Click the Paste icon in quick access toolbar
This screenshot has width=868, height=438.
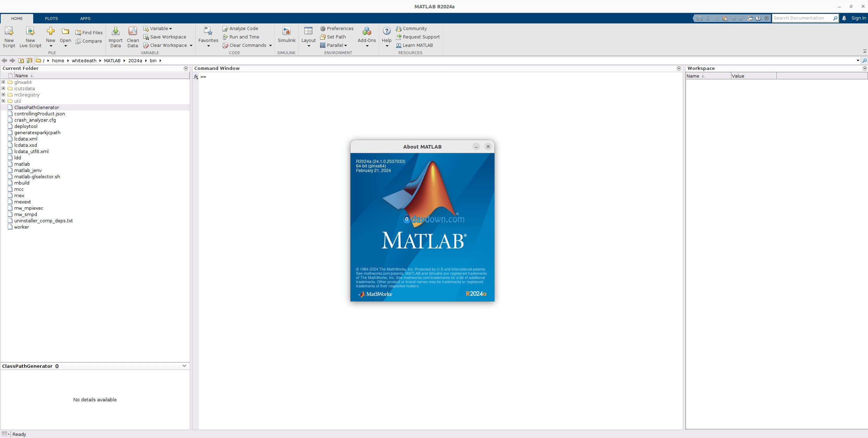tap(725, 18)
